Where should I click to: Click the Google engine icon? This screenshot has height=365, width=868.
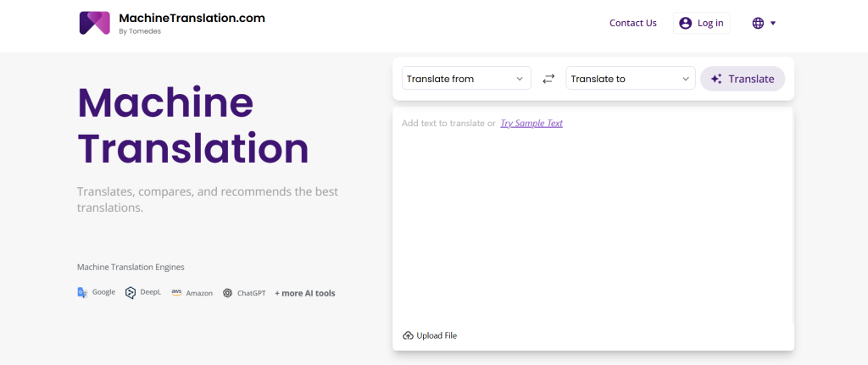pyautogui.click(x=82, y=292)
